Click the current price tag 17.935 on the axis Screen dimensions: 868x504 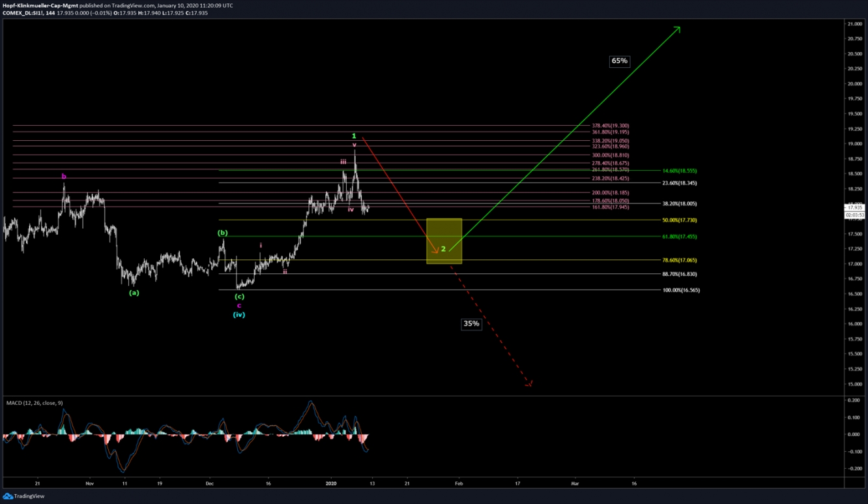pyautogui.click(x=854, y=208)
